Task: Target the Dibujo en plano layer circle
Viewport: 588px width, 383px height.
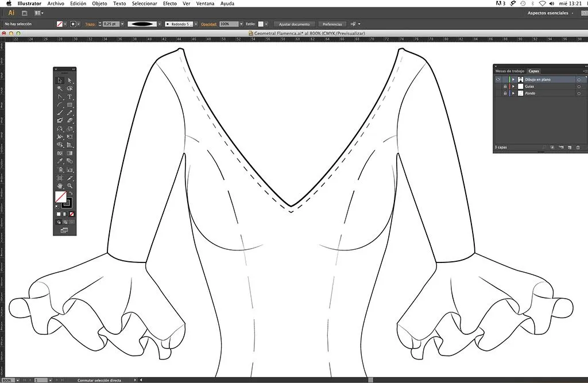Action: pyautogui.click(x=579, y=79)
